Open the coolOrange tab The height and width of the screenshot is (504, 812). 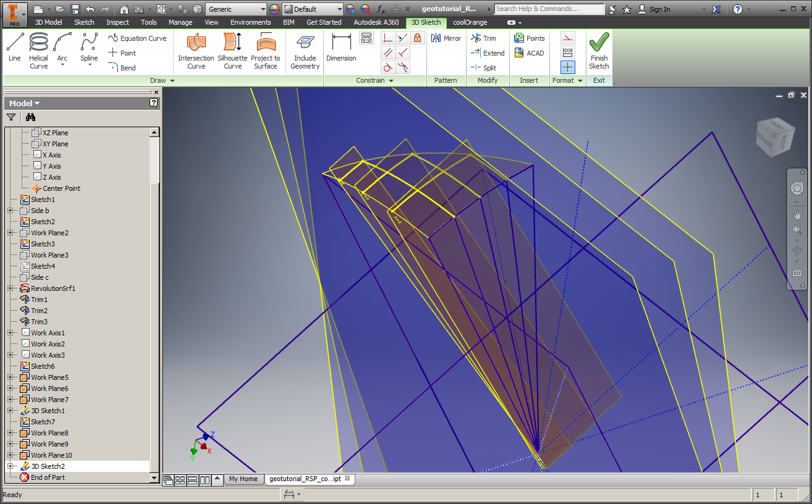[x=470, y=22]
